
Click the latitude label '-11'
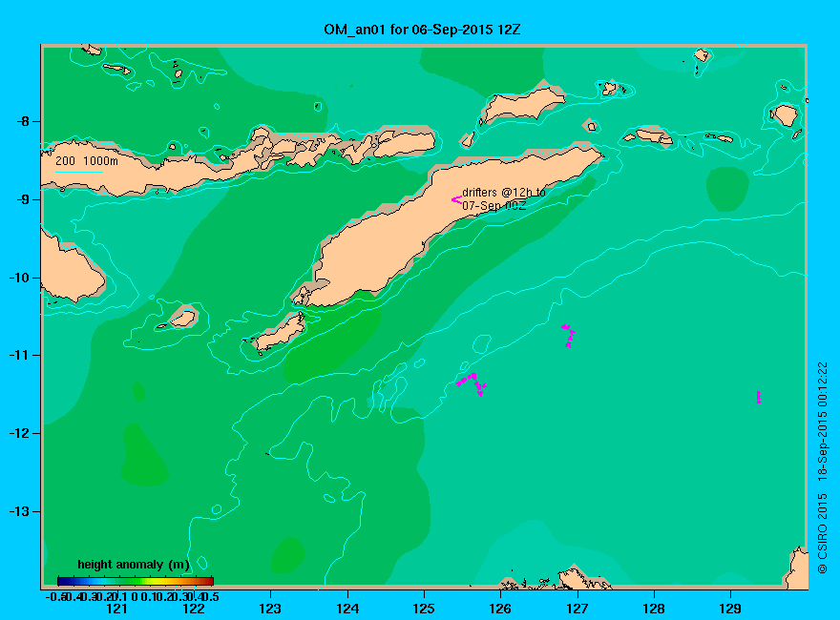click(19, 355)
